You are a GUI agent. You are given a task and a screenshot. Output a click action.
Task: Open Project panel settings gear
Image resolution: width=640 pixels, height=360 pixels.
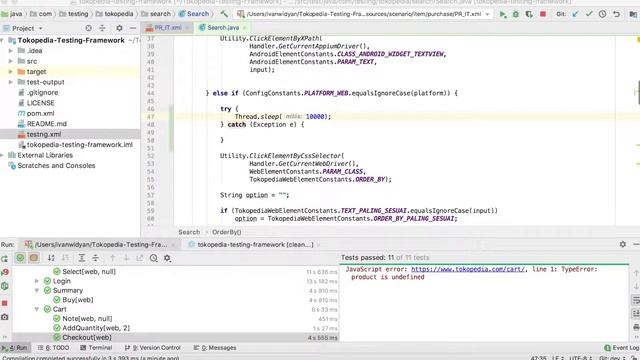point(119,28)
